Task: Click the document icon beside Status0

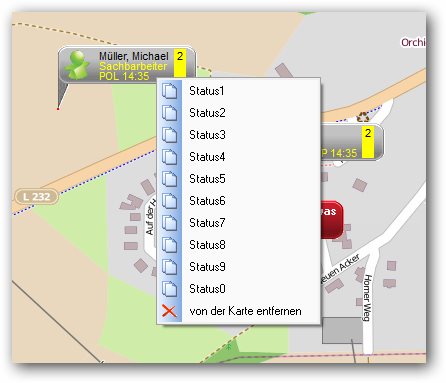Action: [170, 289]
